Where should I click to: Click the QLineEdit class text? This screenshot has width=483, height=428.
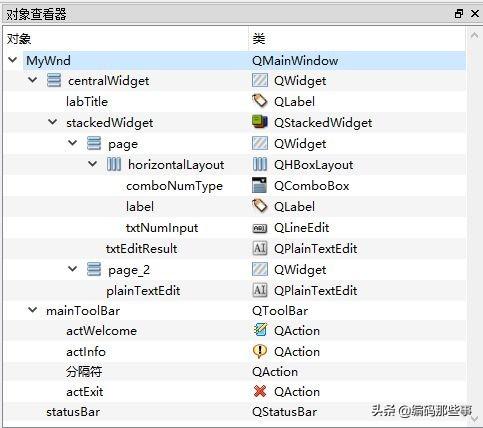pos(301,228)
